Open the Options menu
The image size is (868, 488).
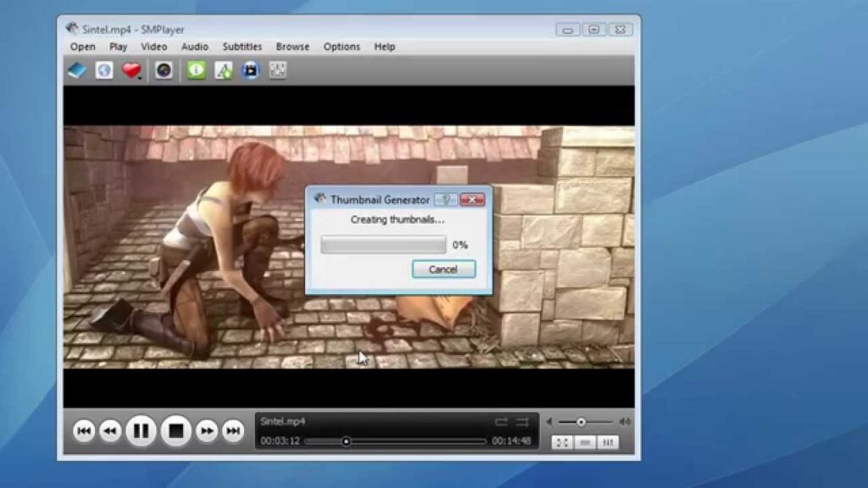pyautogui.click(x=342, y=47)
